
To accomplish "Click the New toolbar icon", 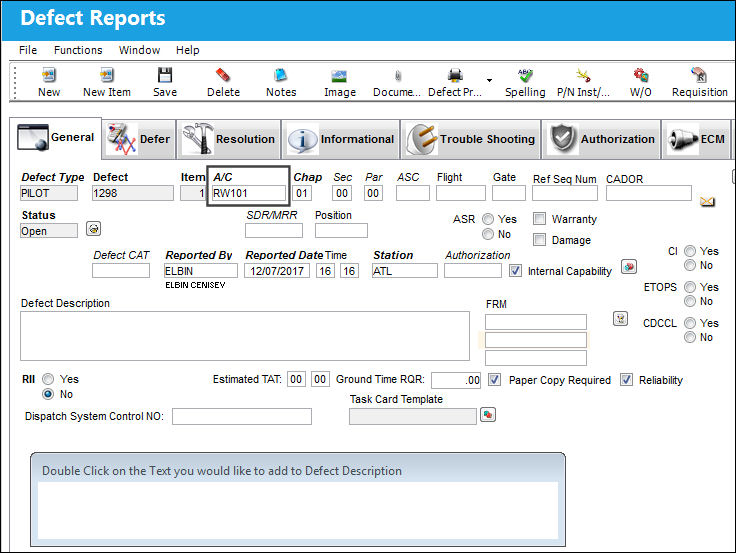I will 49,75.
